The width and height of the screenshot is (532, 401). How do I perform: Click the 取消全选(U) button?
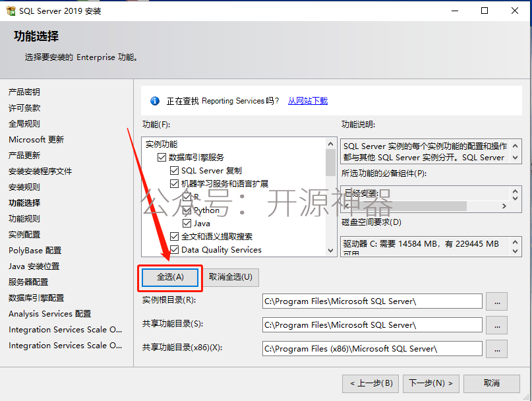coord(231,278)
